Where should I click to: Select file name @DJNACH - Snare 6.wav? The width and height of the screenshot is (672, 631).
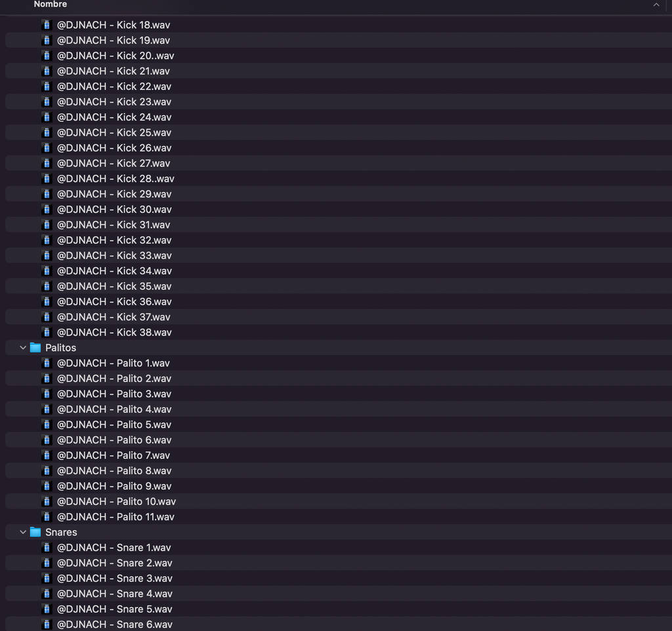pos(115,625)
